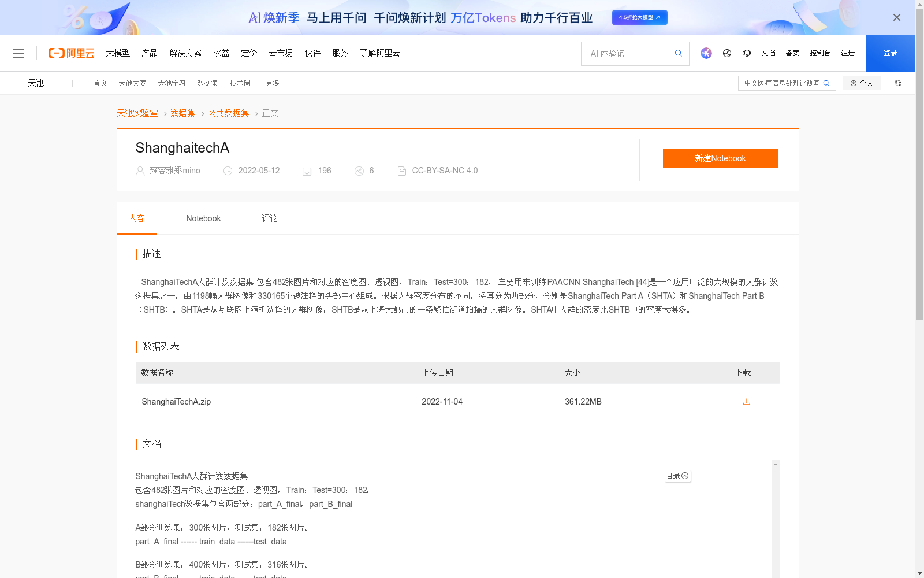Click the 天池 title link
The height and width of the screenshot is (578, 924).
36,83
